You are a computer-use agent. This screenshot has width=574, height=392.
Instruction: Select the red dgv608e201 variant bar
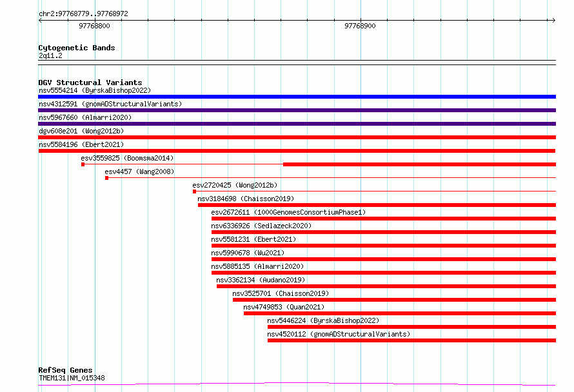(x=297, y=137)
